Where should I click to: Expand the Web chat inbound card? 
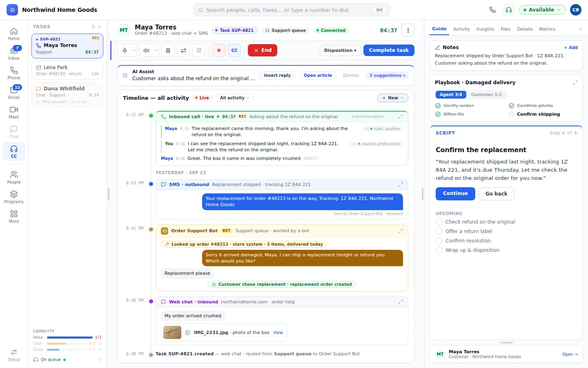pos(401,302)
